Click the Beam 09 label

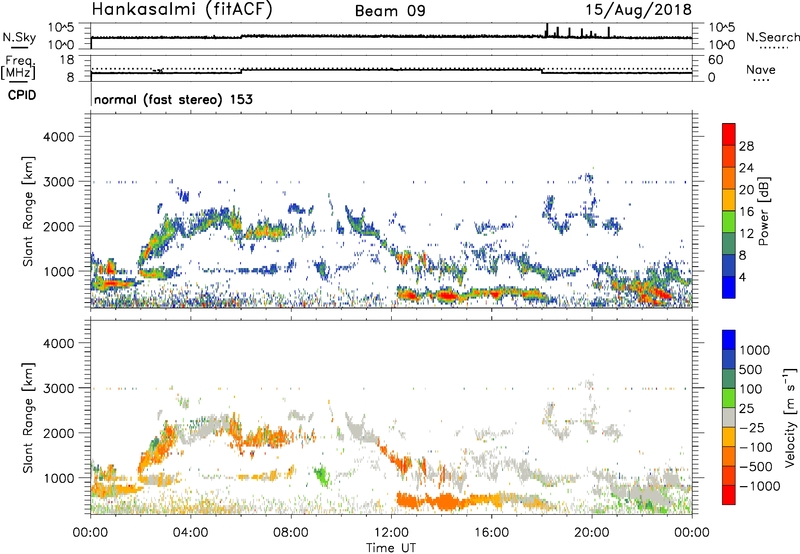pyautogui.click(x=390, y=11)
